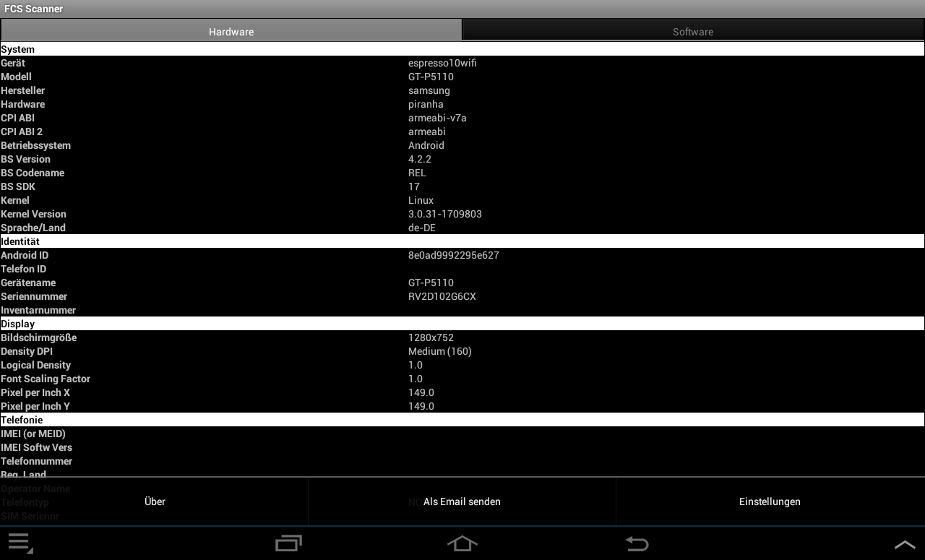
Task: Open the Über menu option
Action: point(155,501)
